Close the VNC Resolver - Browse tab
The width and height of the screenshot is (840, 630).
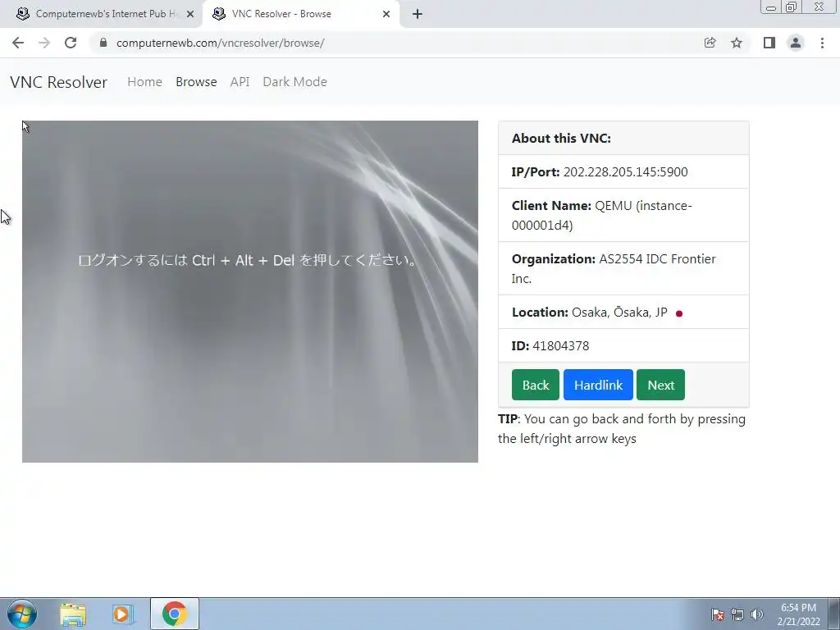tap(386, 15)
